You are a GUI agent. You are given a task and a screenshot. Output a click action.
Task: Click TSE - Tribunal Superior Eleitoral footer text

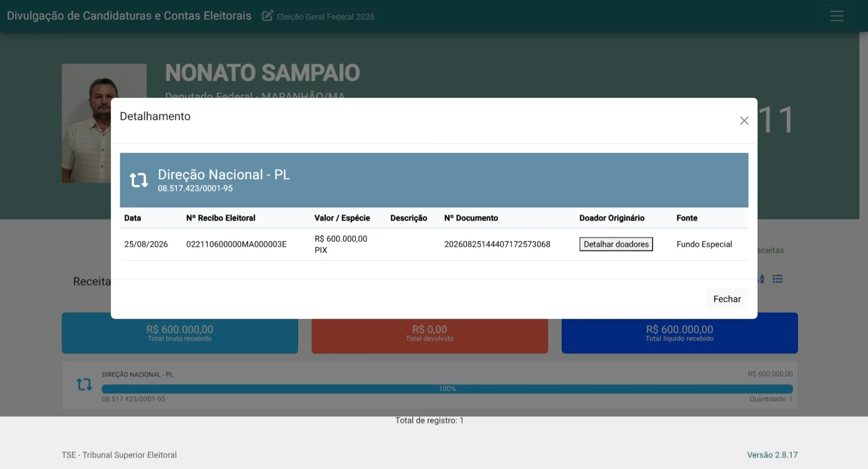119,455
